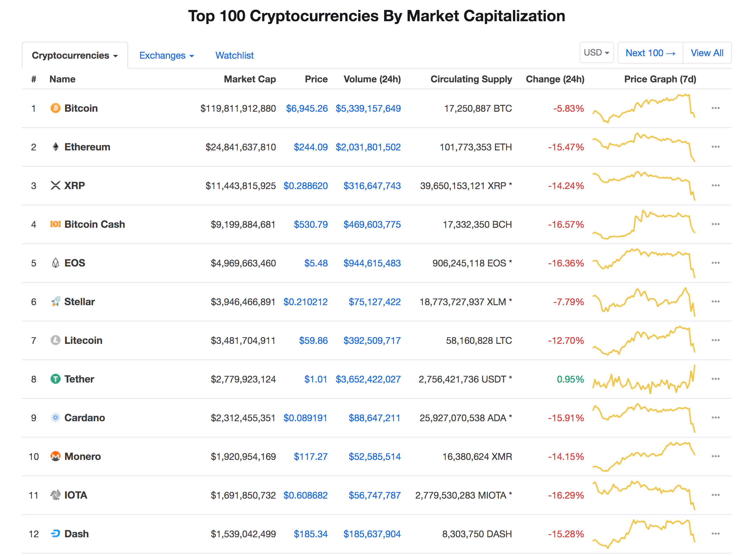Open the EOS coin name link
Image resolution: width=756 pixels, height=556 pixels.
click(x=75, y=263)
